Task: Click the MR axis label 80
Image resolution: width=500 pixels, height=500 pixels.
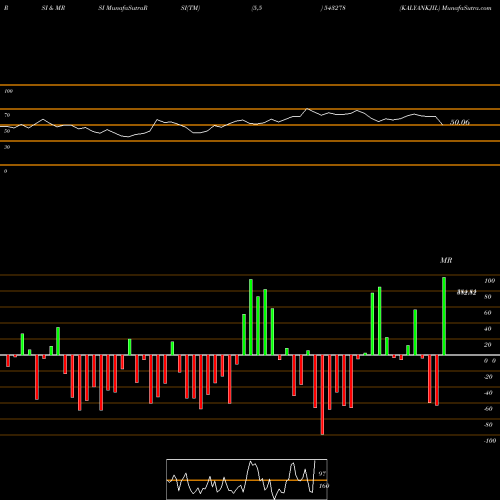Action: (488, 297)
